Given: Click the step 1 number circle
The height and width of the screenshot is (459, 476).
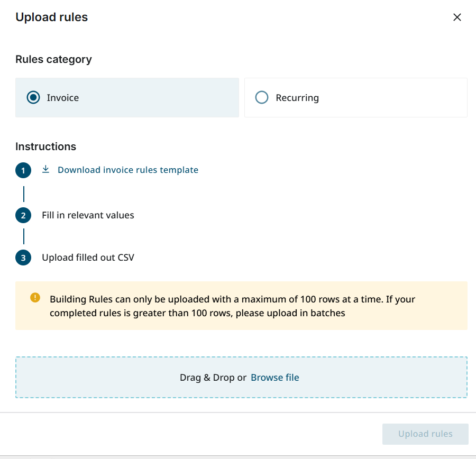Looking at the screenshot, I should [23, 170].
